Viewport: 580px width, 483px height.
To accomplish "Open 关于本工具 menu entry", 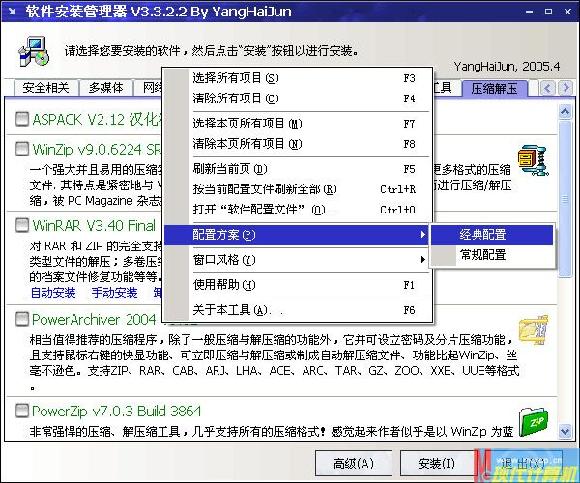I will (296, 310).
